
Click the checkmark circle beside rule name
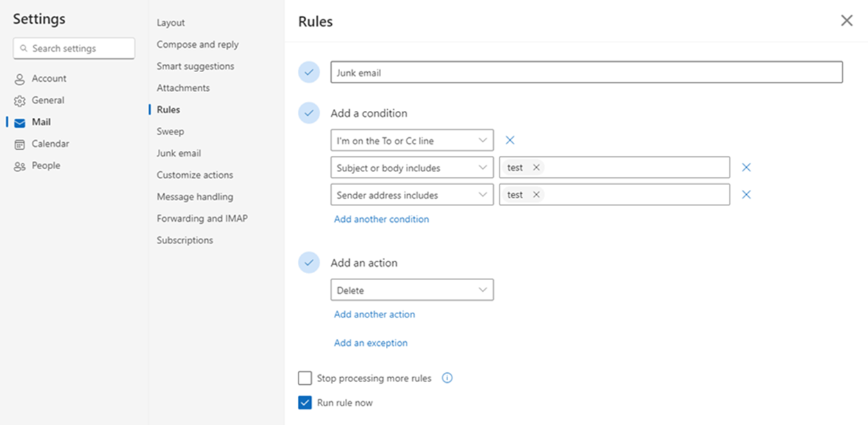click(309, 72)
